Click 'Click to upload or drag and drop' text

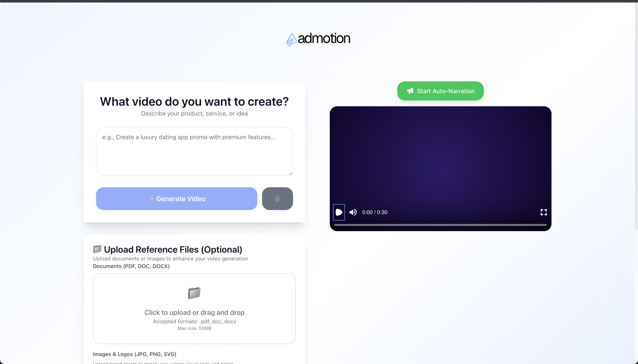point(194,313)
